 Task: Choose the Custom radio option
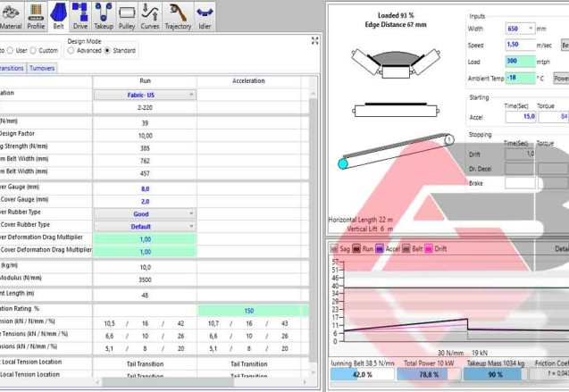(34, 51)
